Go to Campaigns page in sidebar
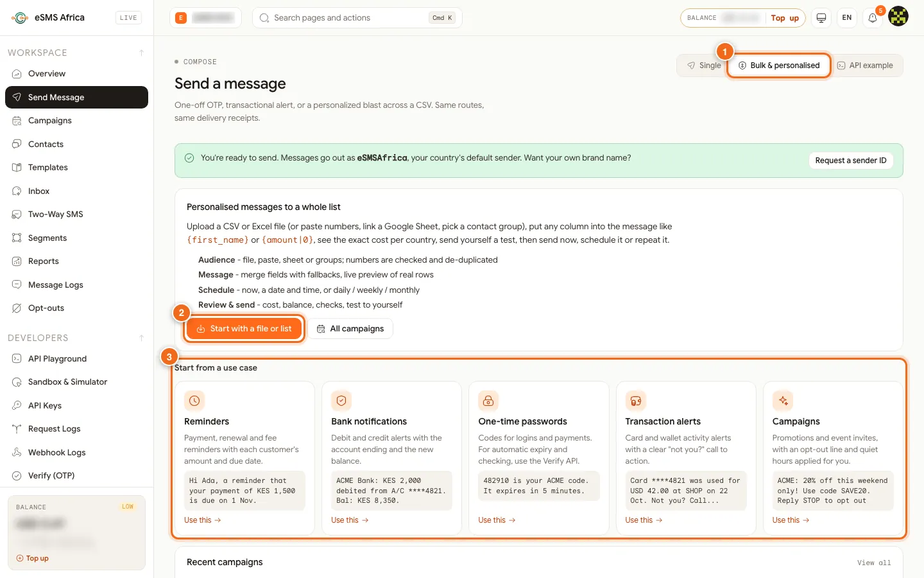Viewport: 924px width, 578px height. 76,121
